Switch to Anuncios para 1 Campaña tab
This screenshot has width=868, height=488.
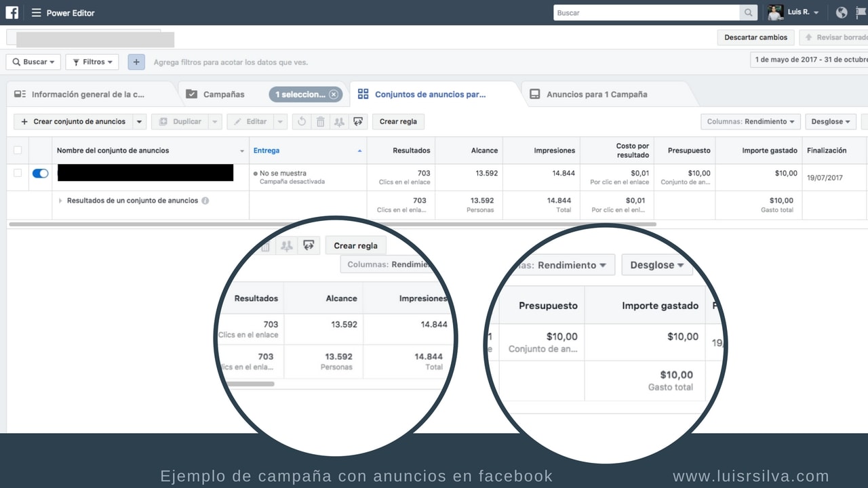597,94
